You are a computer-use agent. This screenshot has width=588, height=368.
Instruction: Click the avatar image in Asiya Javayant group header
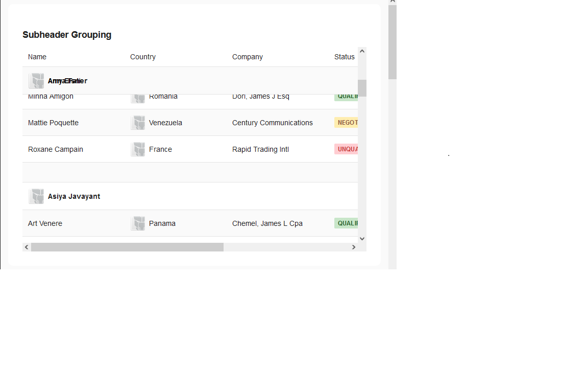point(36,196)
